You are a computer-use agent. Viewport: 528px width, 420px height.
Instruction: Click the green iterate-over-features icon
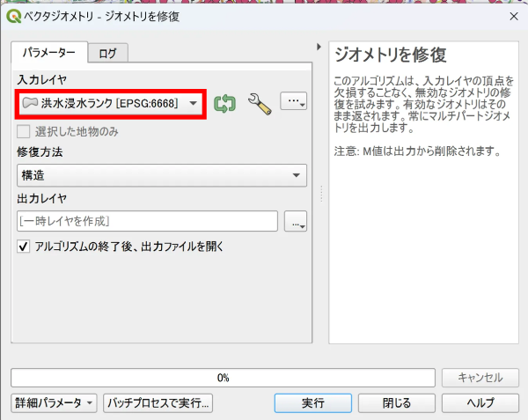[224, 104]
